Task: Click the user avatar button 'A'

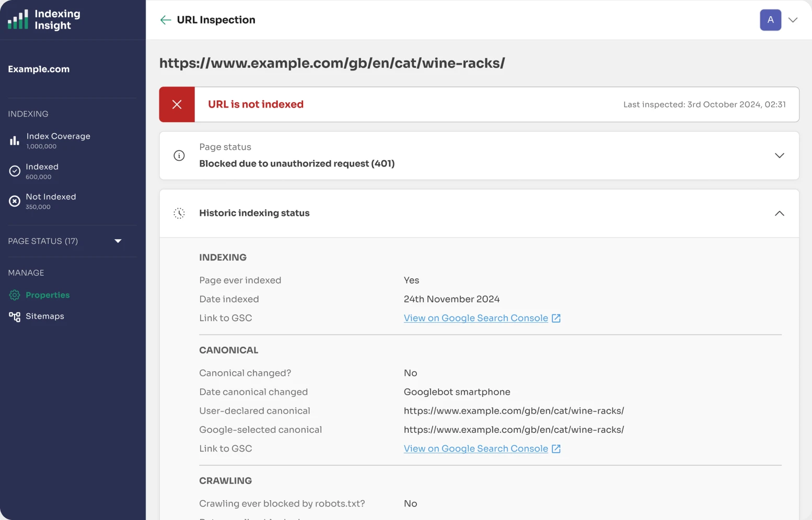Action: (x=770, y=20)
